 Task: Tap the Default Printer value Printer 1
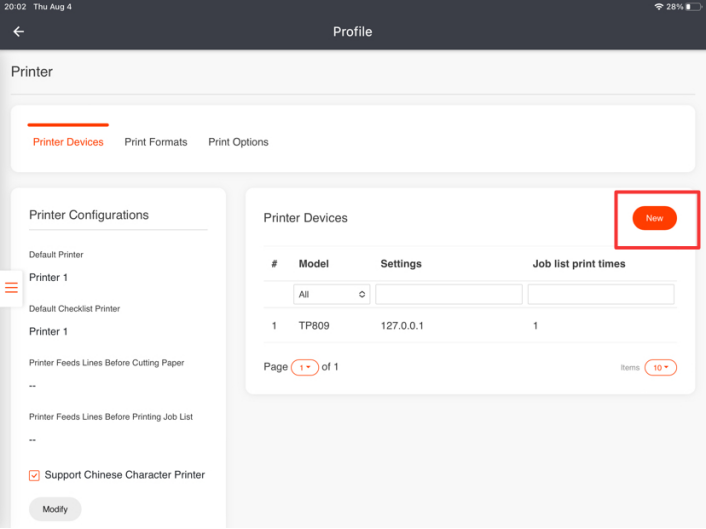coord(48,277)
